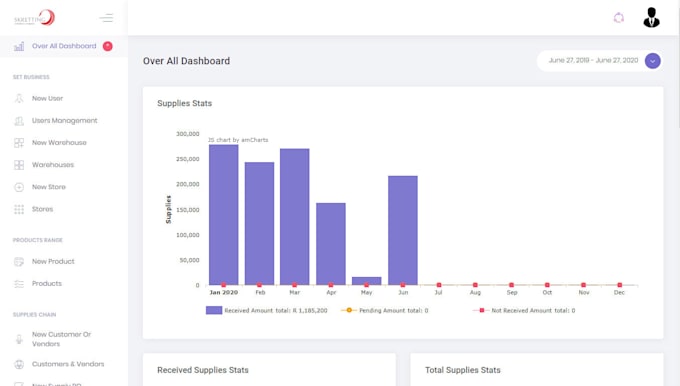Open New Product page
Screen dimensions: 680x386
coord(53,262)
